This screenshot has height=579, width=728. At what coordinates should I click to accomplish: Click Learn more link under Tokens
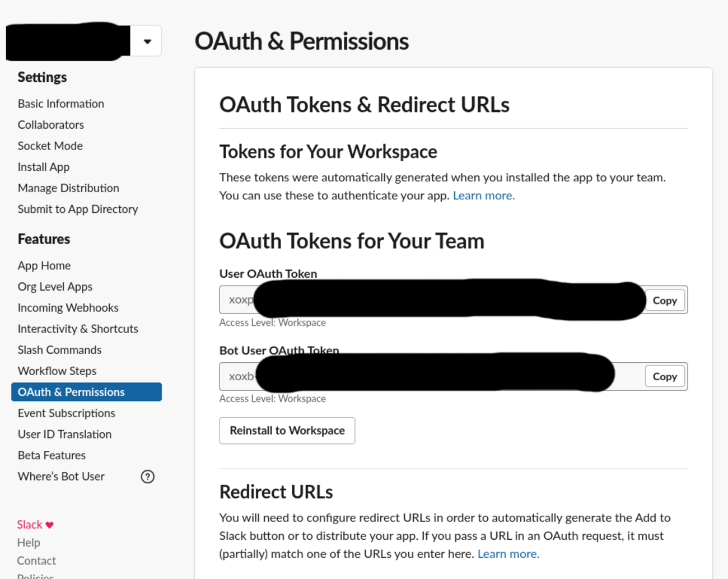click(483, 195)
